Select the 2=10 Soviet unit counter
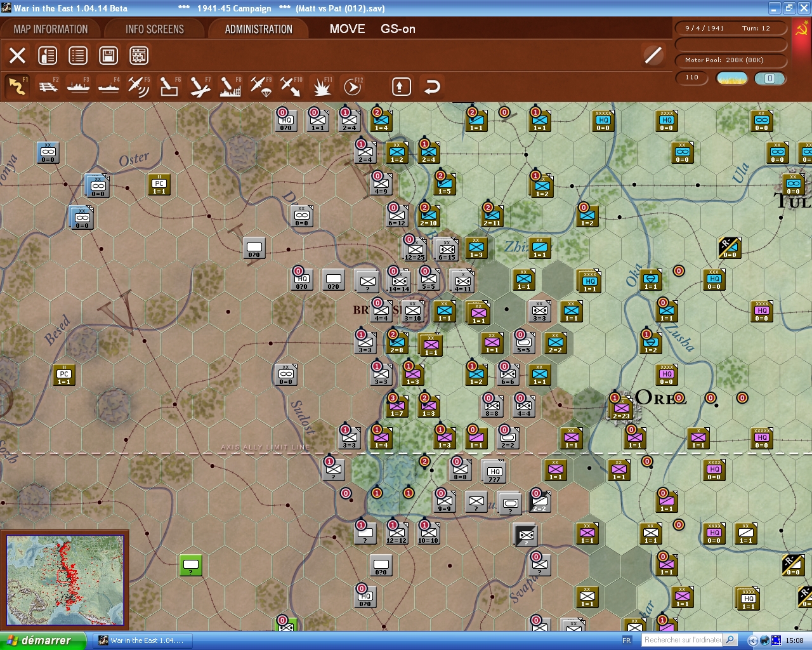 (x=429, y=216)
